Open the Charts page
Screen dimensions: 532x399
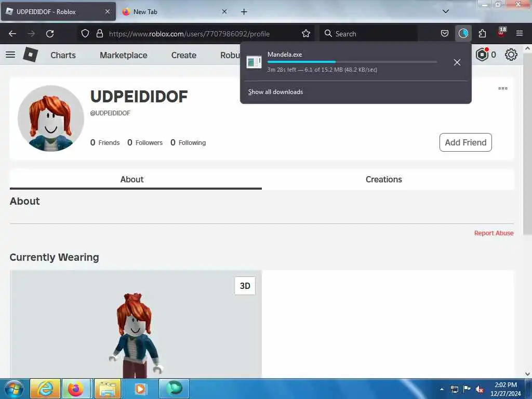coord(63,55)
